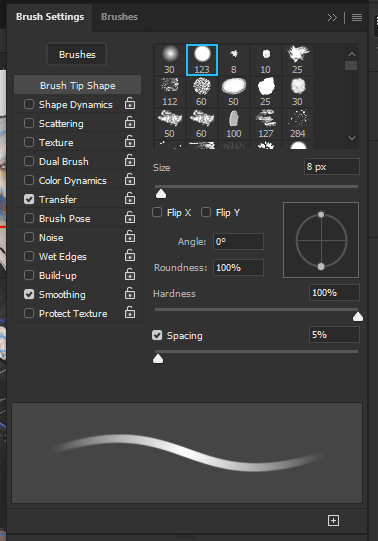The width and height of the screenshot is (378, 541).
Task: Select the hard round 123 brush tip
Action: [x=202, y=60]
